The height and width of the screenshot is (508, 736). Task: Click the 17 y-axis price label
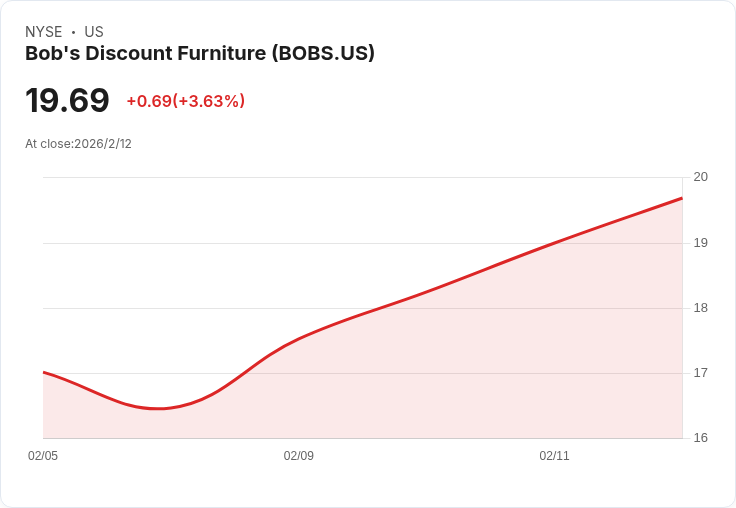pyautogui.click(x=700, y=373)
